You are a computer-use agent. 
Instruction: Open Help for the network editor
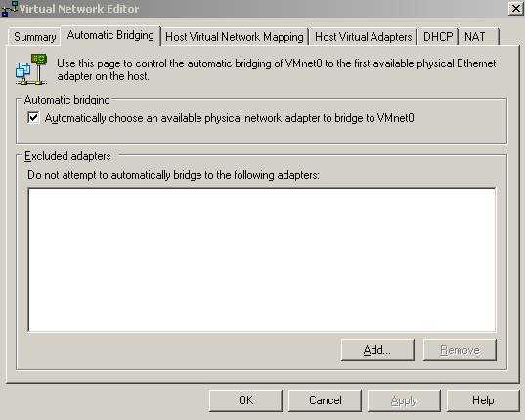point(483,400)
